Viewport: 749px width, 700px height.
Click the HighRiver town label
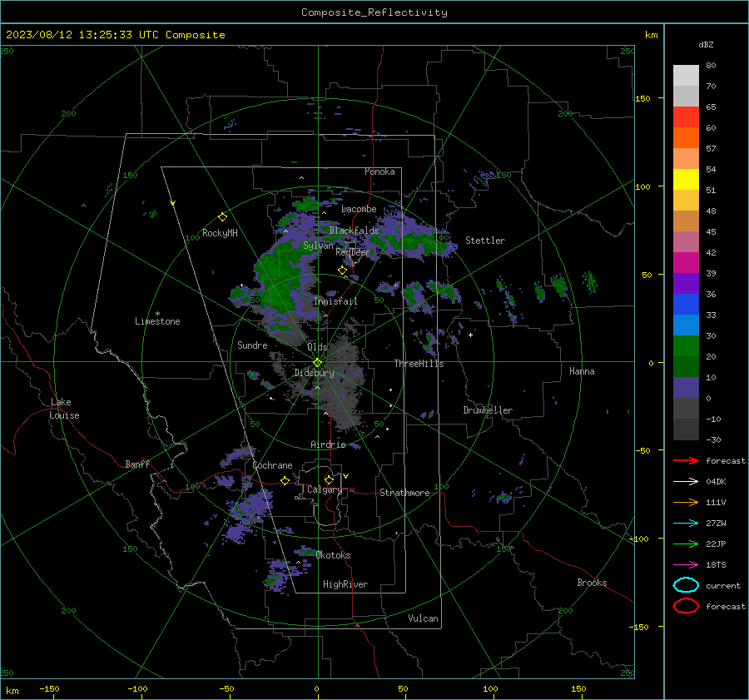pos(345,584)
